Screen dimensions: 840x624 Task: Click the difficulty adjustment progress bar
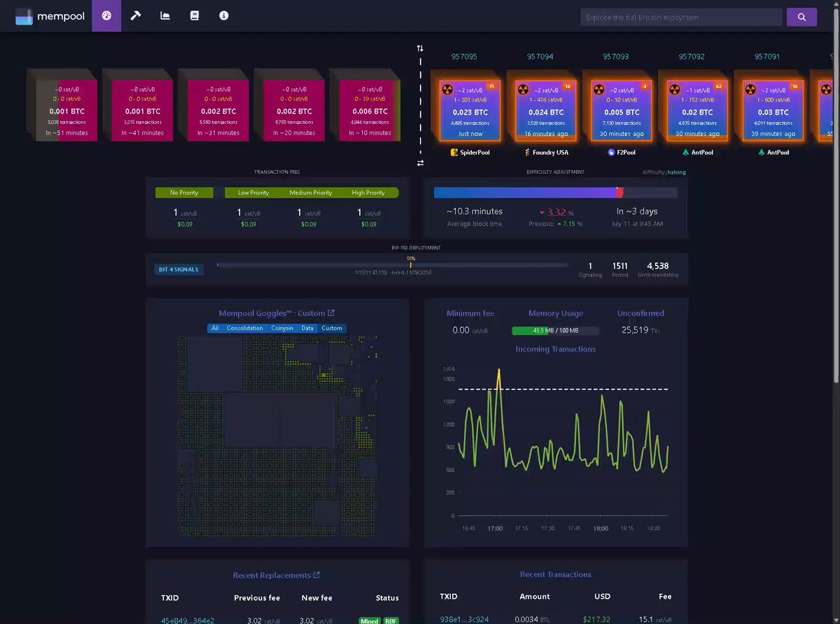(x=556, y=193)
